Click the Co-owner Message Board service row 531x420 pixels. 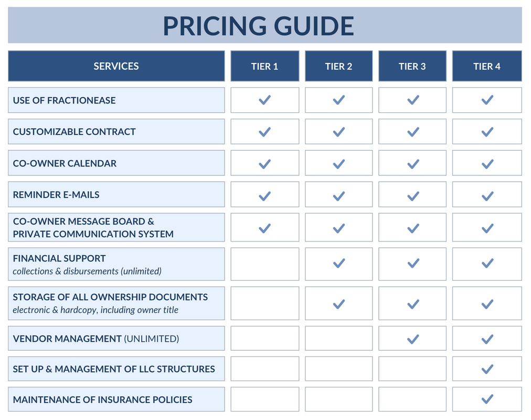(116, 227)
